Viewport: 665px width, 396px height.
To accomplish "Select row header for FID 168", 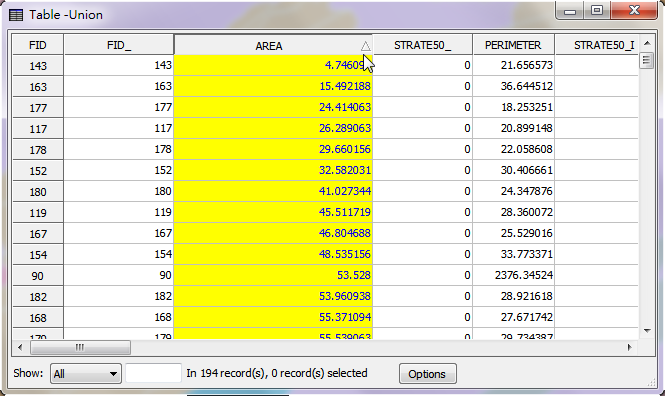I will (38, 318).
